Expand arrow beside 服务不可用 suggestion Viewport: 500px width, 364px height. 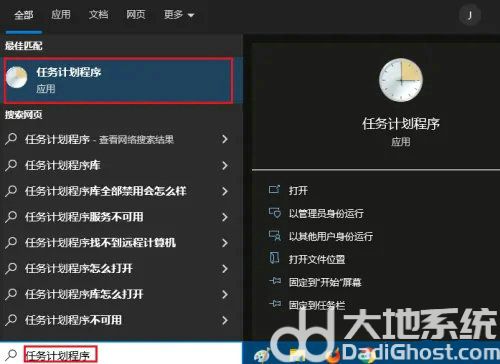pyautogui.click(x=225, y=217)
